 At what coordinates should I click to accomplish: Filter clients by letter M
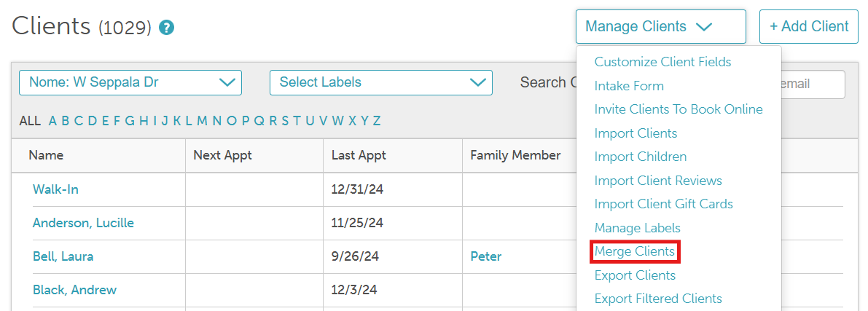pyautogui.click(x=202, y=121)
